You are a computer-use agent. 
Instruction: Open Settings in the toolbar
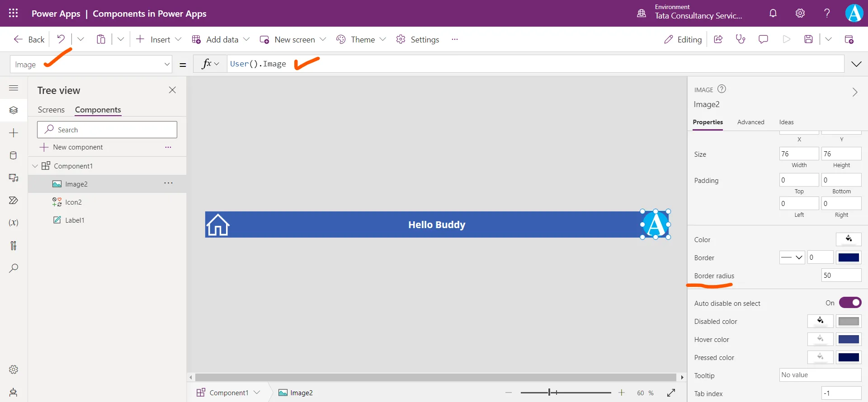tap(417, 39)
